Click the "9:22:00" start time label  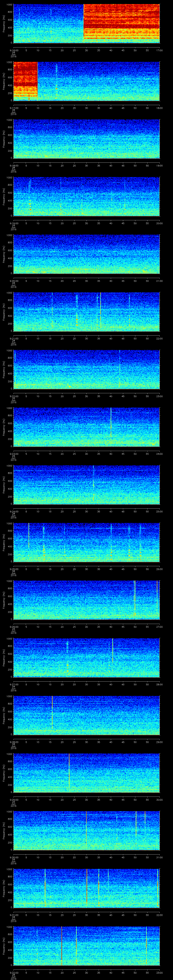click(14, 396)
